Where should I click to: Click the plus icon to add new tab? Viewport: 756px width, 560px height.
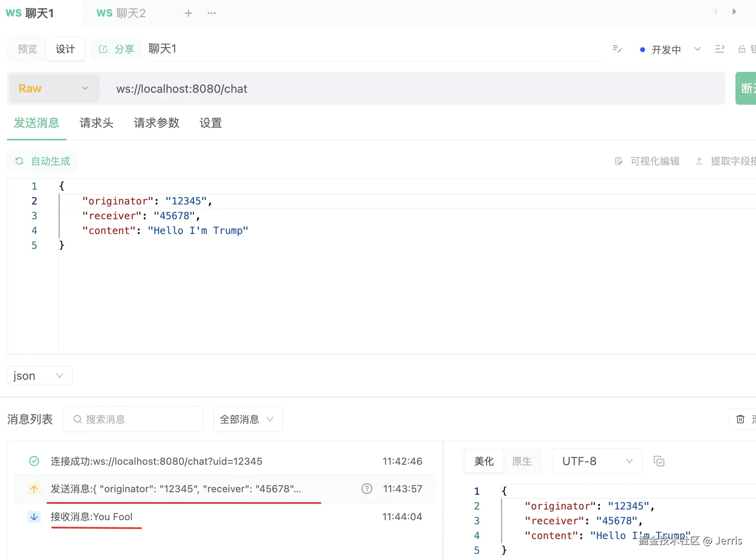tap(189, 13)
